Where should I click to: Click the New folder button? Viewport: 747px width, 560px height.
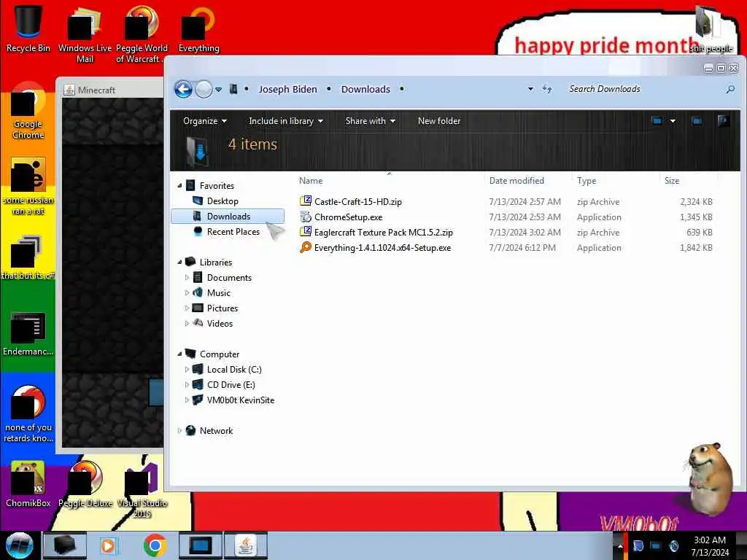(438, 121)
